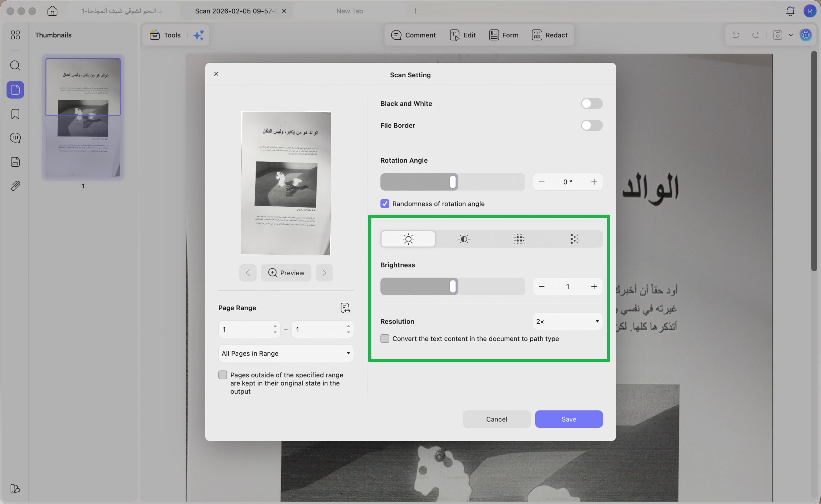Viewport: 821px width, 504px height.
Task: Click the end page number field
Action: pos(322,329)
